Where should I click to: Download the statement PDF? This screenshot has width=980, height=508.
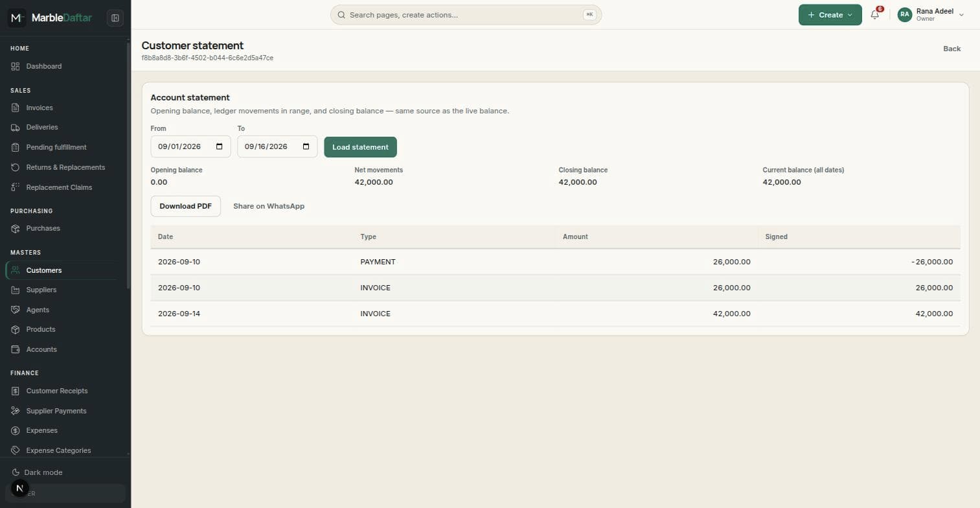pyautogui.click(x=185, y=206)
